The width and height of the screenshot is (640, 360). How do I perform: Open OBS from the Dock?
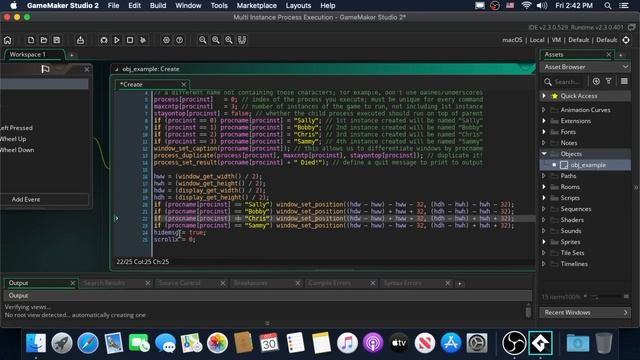(514, 343)
